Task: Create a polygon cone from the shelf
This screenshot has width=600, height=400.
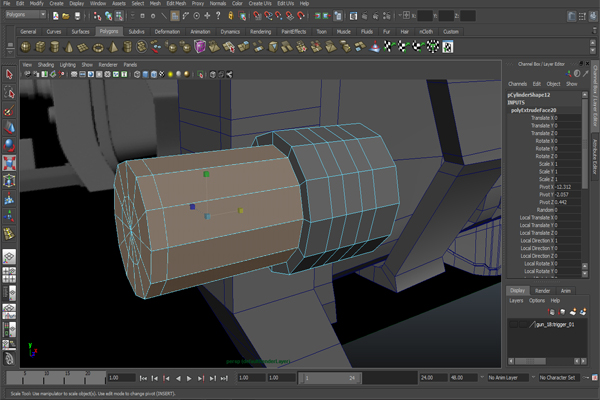Action: click(69, 47)
